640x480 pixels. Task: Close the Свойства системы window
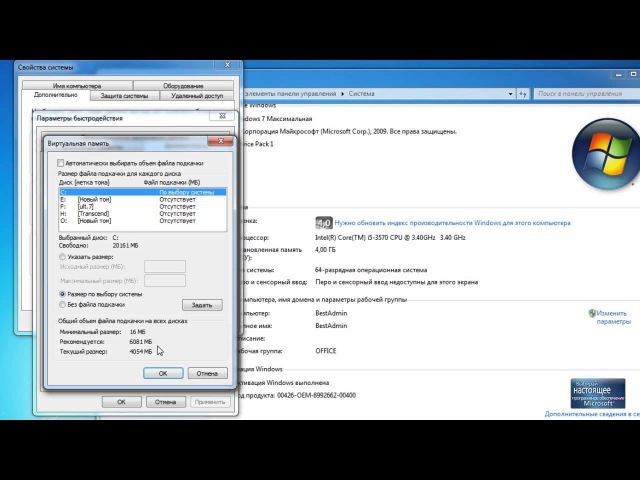click(227, 65)
